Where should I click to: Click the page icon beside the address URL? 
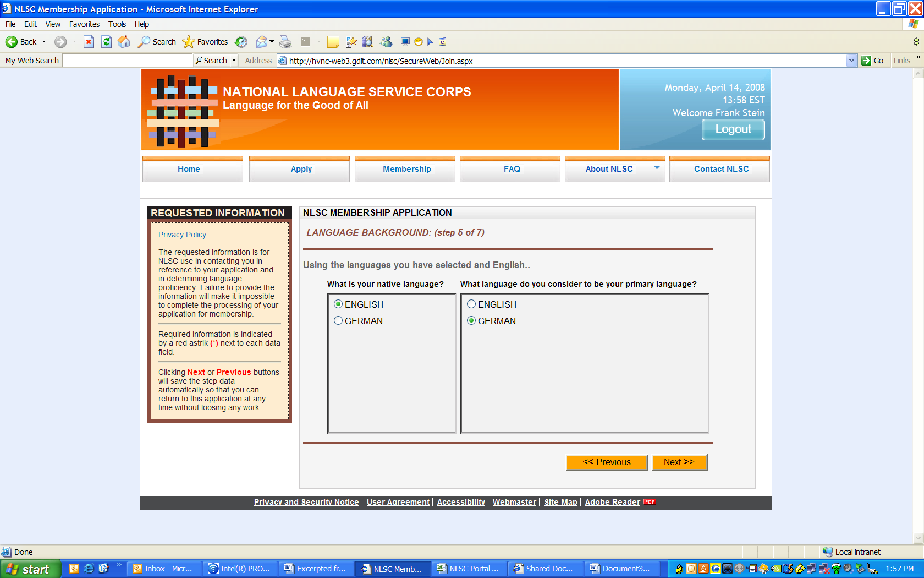(283, 61)
